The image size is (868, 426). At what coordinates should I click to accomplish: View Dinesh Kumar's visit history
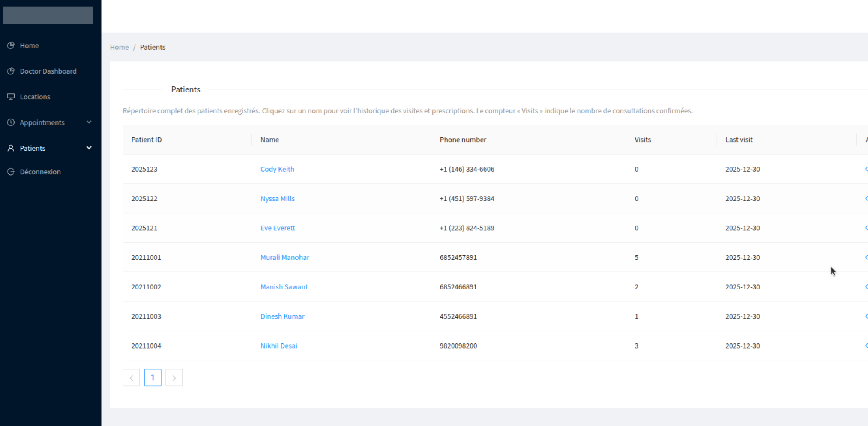[x=282, y=316]
